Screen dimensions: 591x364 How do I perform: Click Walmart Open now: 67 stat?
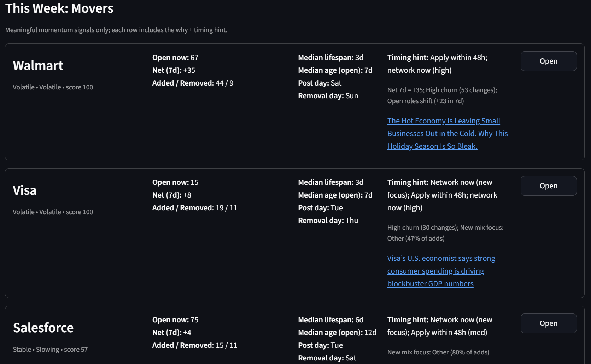pos(175,58)
